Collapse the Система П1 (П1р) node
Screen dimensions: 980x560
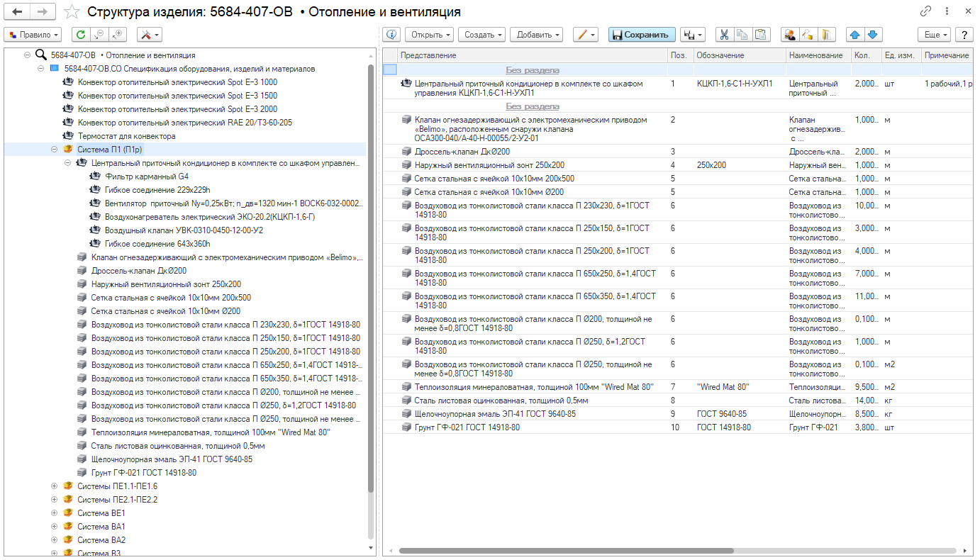55,150
